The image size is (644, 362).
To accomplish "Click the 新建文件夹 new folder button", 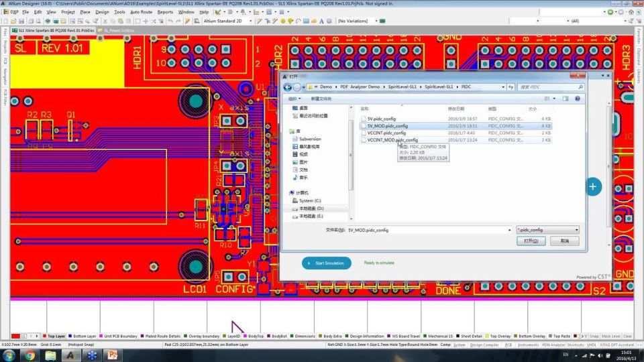I will 321,99.
